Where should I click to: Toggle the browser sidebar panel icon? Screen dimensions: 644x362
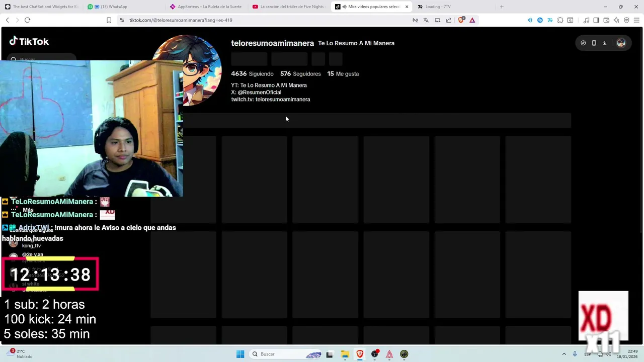point(596,20)
